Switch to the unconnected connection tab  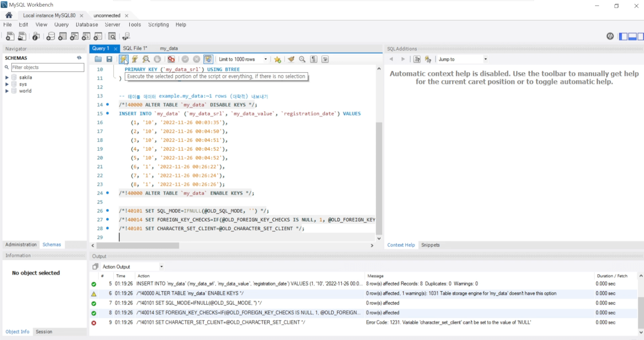point(107,15)
